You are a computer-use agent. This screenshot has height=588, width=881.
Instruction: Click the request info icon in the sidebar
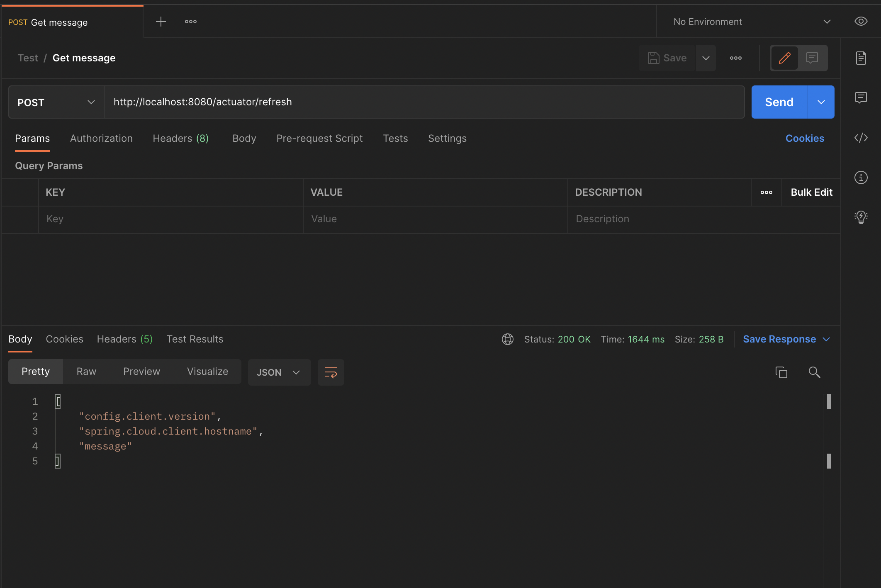pos(861,177)
